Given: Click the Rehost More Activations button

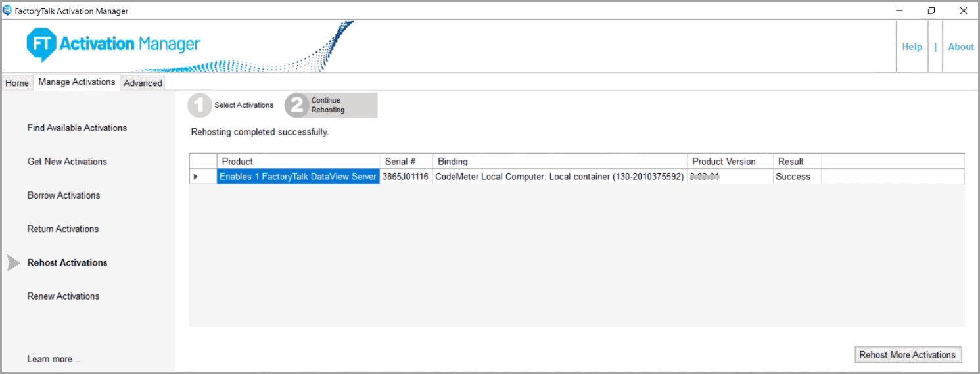Looking at the screenshot, I should tap(907, 355).
